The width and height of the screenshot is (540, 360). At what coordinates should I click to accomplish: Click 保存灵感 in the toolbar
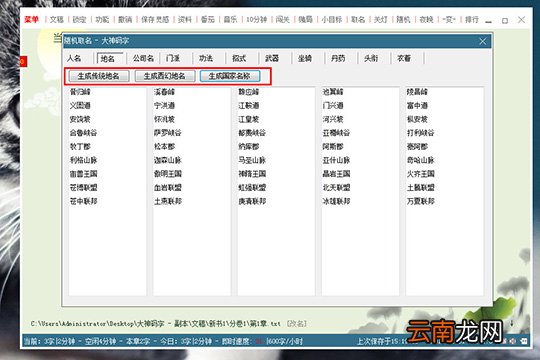click(155, 19)
